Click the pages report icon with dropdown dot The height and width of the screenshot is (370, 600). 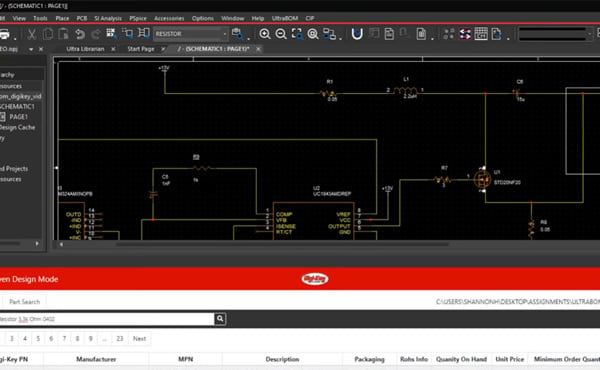421,34
